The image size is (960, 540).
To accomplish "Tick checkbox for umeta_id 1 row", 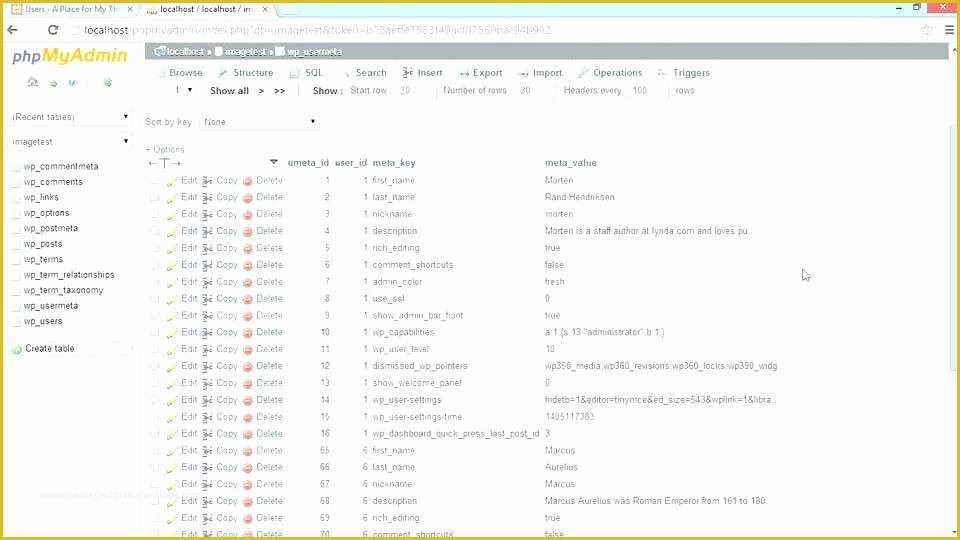I will click(x=155, y=181).
